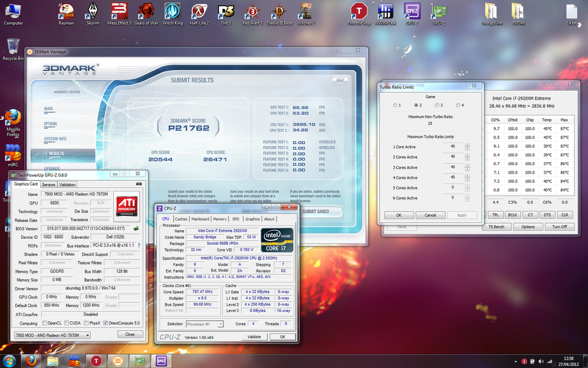Click the Turn Off button in ThrottleStop
588x368 pixels.
tap(560, 227)
